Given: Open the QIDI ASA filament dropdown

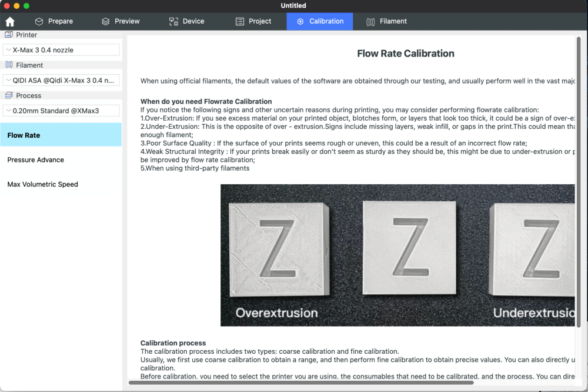Looking at the screenshot, I should (61, 81).
